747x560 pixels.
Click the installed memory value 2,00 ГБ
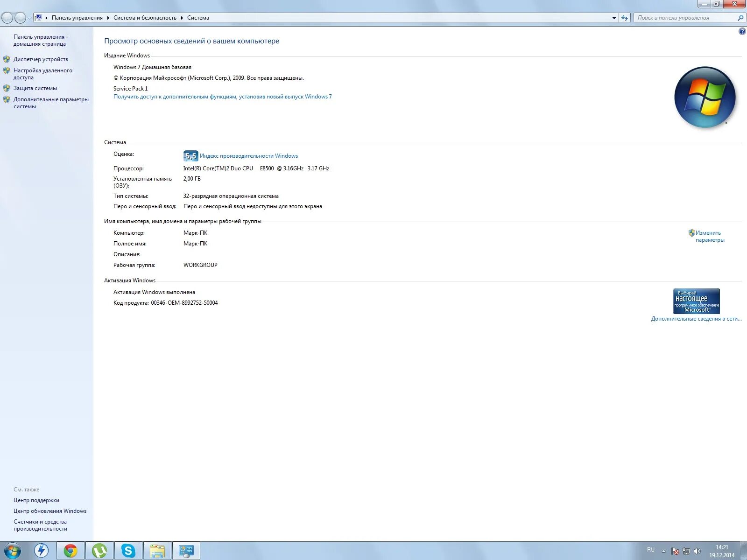pyautogui.click(x=192, y=179)
